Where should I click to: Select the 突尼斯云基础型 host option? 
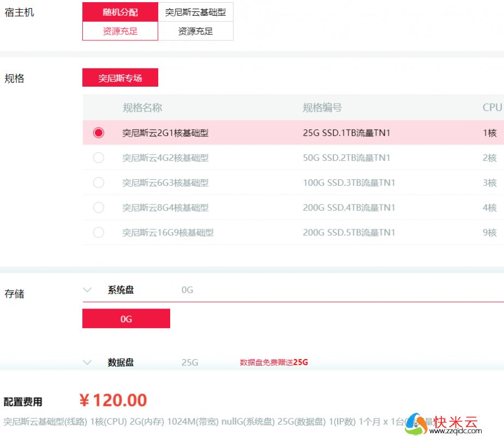coord(195,12)
